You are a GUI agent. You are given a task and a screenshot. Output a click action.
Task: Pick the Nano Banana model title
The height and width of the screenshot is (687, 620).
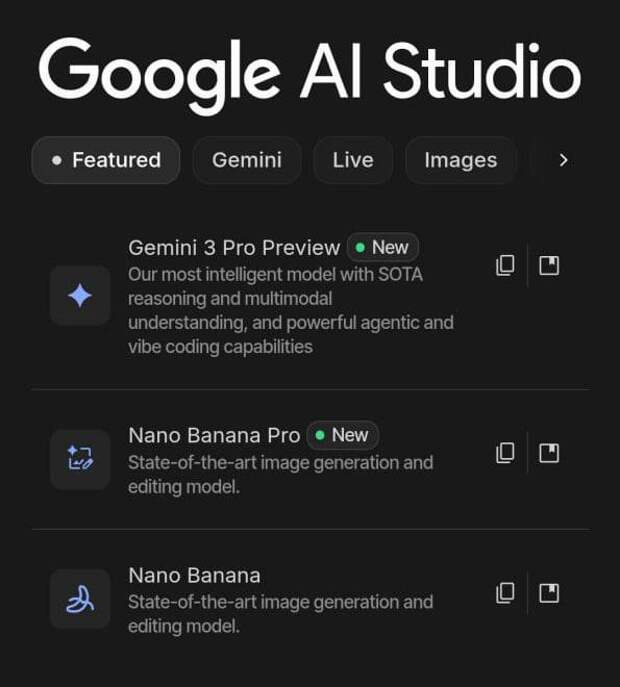(194, 576)
